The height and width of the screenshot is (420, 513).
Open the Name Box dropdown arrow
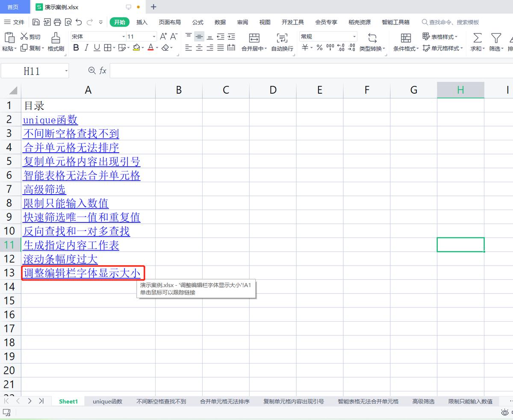click(x=66, y=71)
